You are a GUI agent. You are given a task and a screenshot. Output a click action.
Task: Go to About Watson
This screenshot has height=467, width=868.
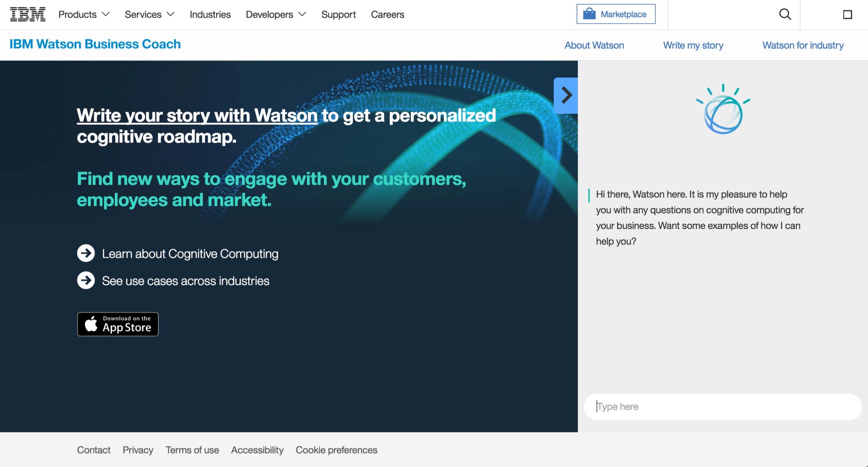click(x=594, y=45)
